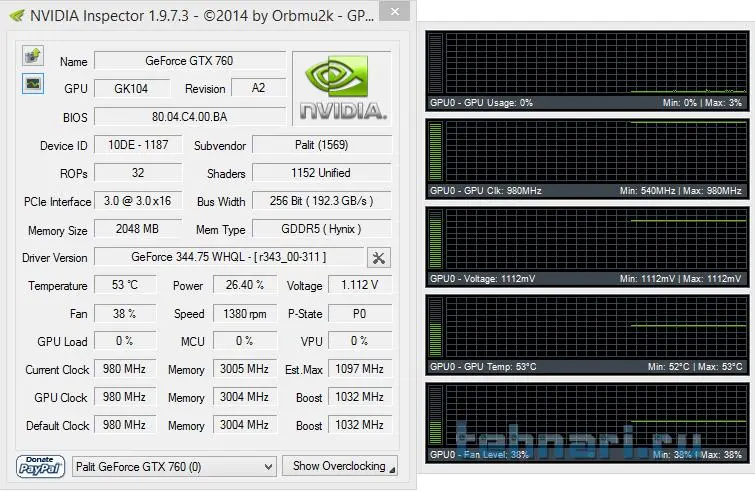Open the Palit GeForce GTX 760 dropdown

(x=174, y=466)
